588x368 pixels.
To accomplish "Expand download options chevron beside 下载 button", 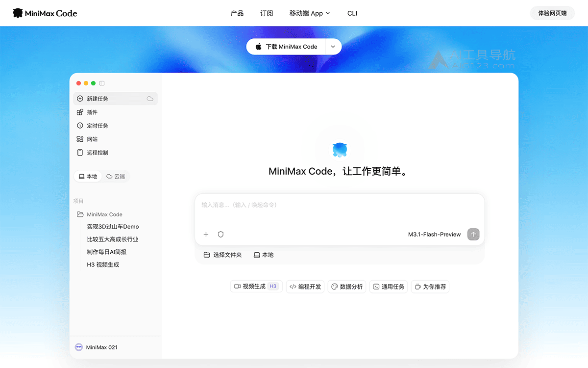I will 333,47.
